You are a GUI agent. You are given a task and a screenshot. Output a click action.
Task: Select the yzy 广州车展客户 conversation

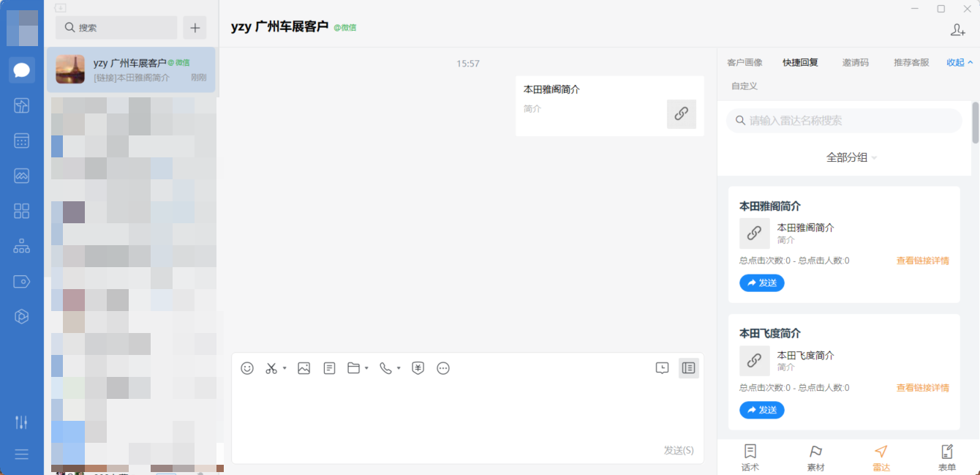pos(131,70)
